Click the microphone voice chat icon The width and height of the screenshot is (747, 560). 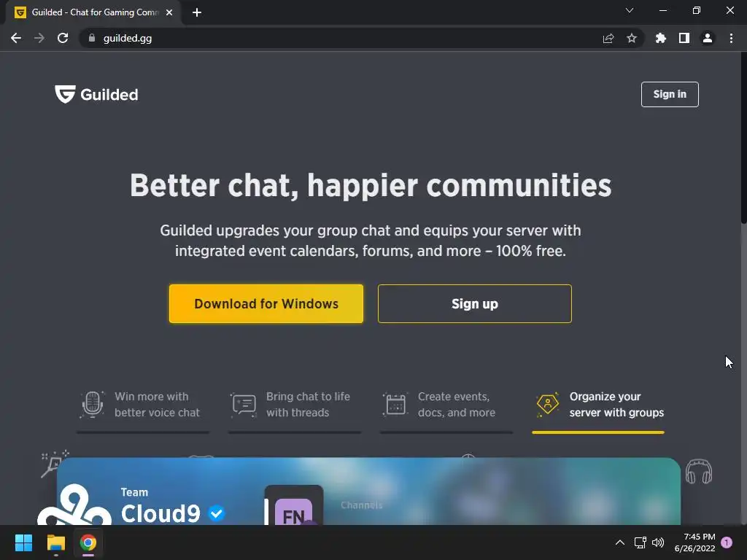point(93,404)
